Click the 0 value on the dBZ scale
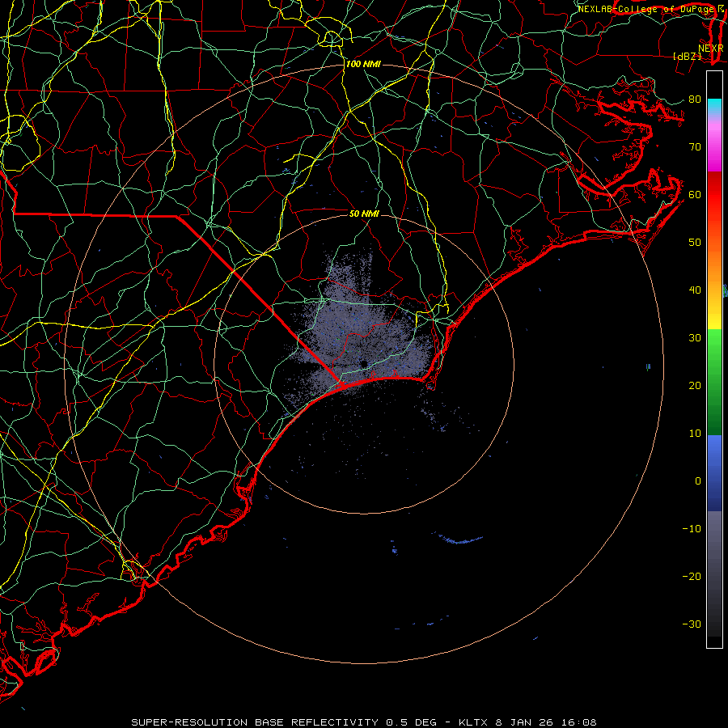Viewport: 728px width, 728px height. pos(698,481)
